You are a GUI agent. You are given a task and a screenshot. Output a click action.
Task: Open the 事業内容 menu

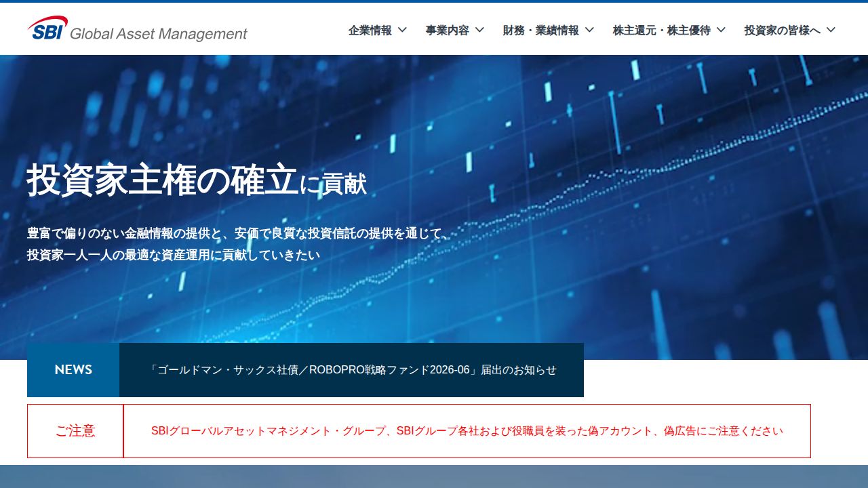point(447,30)
